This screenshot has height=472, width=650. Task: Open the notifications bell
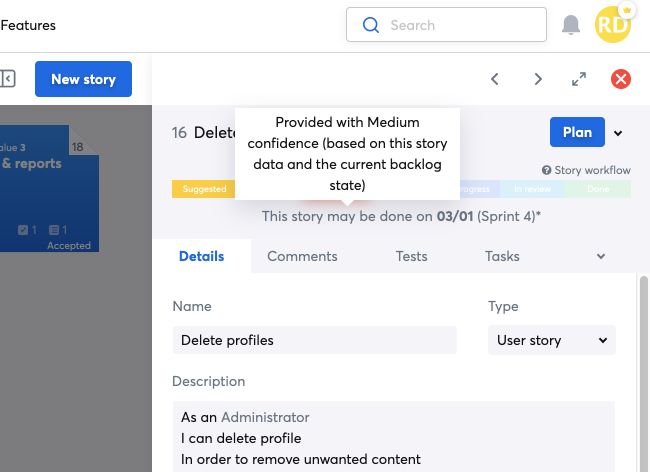571,25
